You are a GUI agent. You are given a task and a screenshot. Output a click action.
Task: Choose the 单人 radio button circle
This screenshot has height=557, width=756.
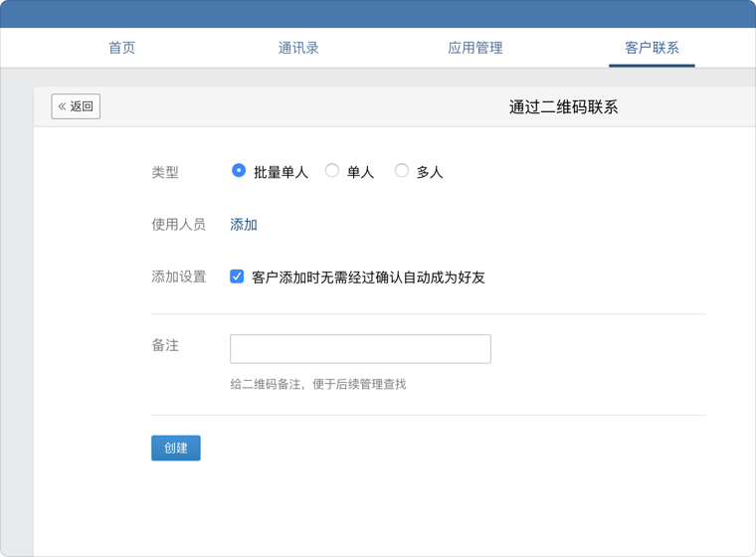331,171
